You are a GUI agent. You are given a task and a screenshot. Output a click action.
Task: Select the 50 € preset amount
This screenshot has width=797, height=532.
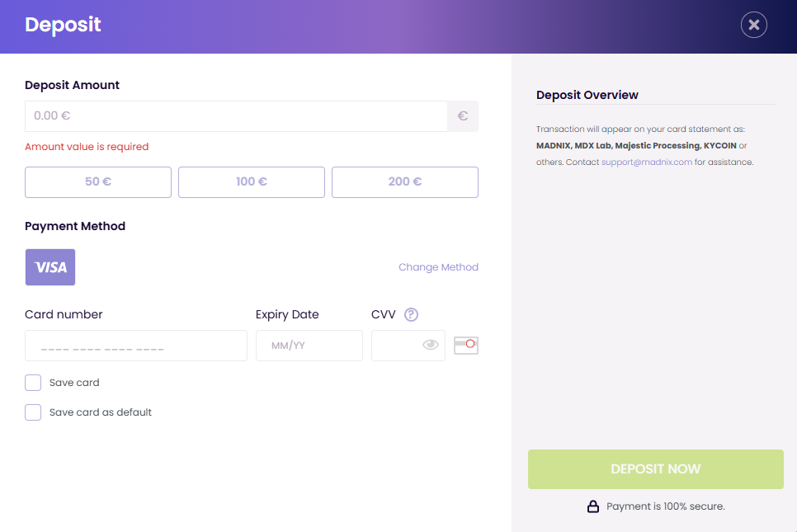[98, 182]
